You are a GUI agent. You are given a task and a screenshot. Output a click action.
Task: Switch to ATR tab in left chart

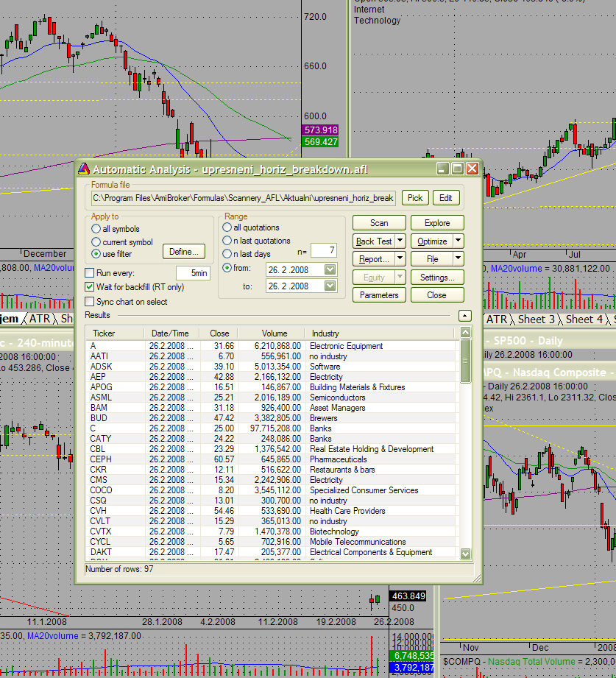click(x=40, y=319)
